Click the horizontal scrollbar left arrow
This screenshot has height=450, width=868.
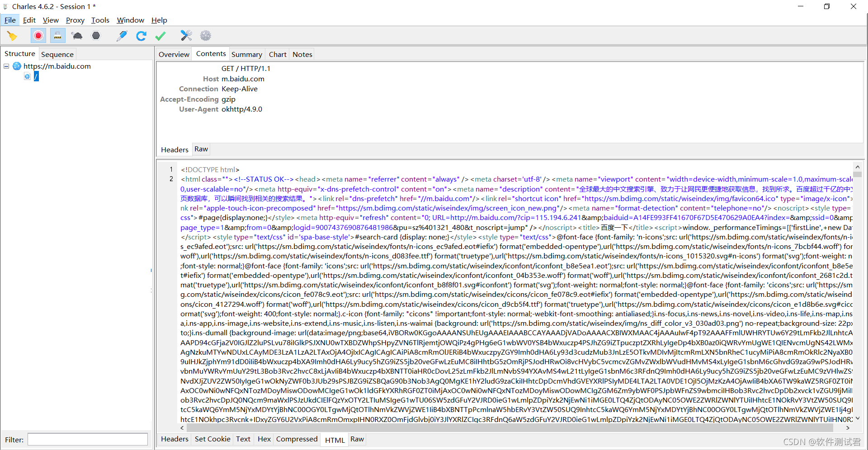click(x=182, y=427)
